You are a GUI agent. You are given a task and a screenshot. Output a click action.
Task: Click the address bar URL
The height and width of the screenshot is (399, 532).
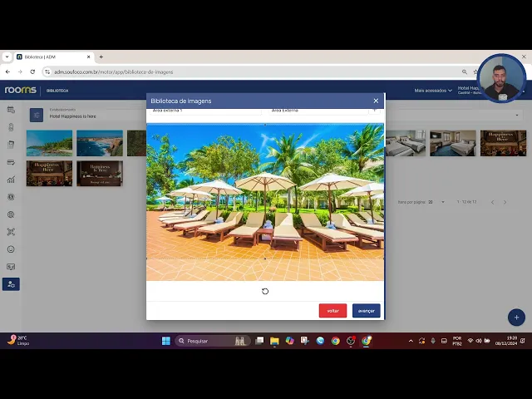114,72
